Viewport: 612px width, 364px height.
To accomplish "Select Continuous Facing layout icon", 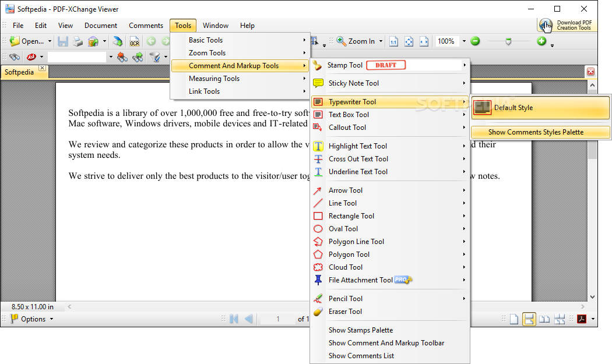I will (560, 319).
